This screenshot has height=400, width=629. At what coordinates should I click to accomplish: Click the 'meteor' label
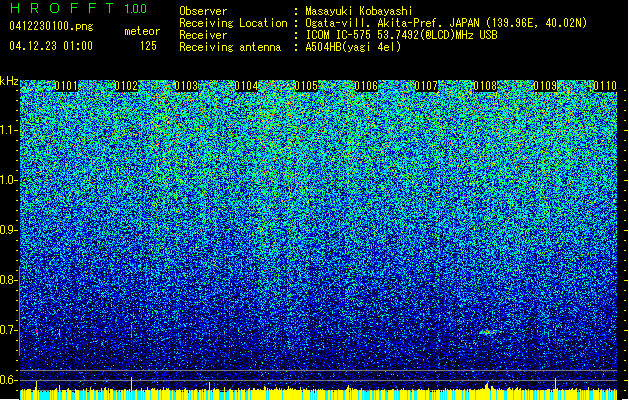[142, 31]
